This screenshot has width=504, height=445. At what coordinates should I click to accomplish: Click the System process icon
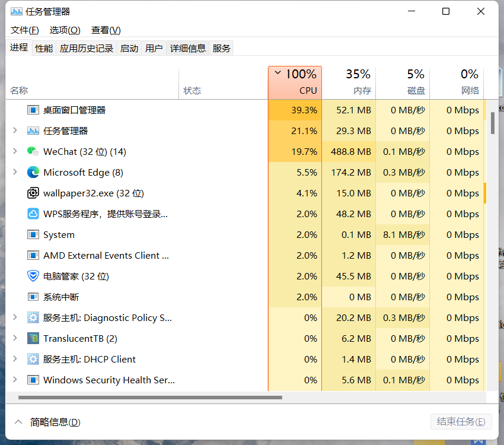pyautogui.click(x=33, y=235)
